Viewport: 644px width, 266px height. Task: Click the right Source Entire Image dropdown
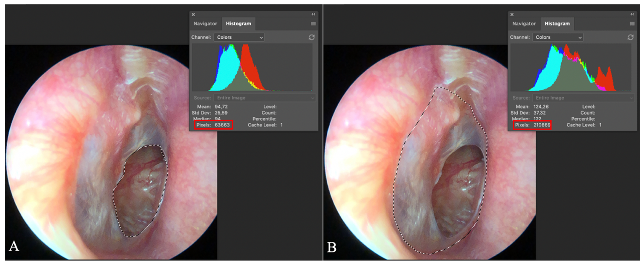tap(583, 98)
